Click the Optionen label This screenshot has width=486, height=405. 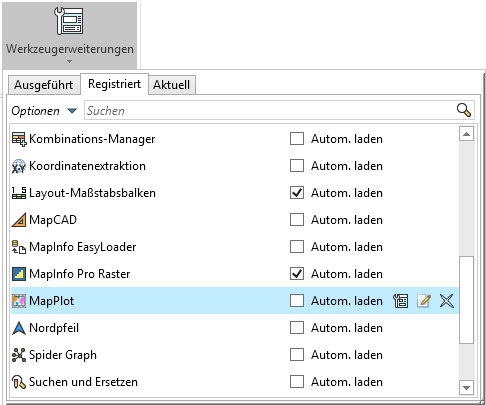coord(35,111)
